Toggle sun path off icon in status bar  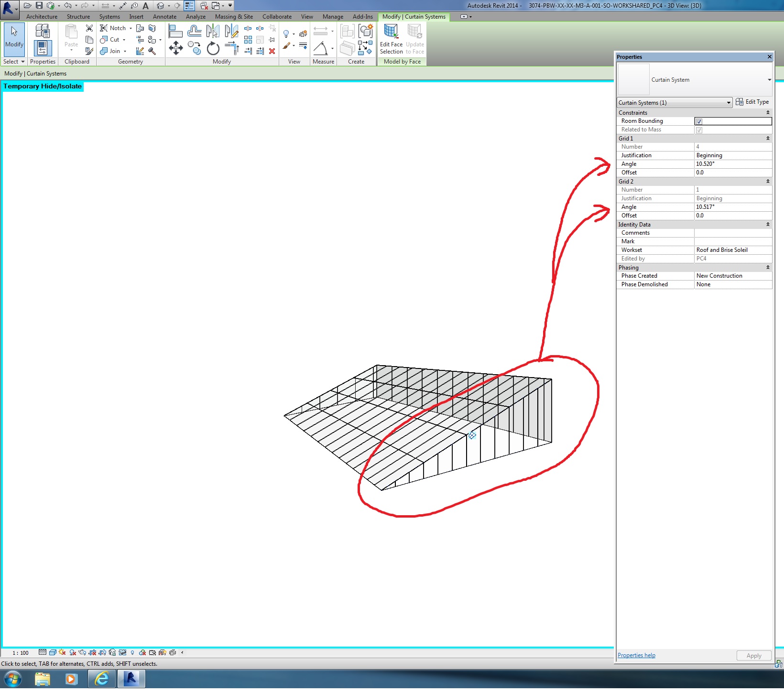click(62, 652)
